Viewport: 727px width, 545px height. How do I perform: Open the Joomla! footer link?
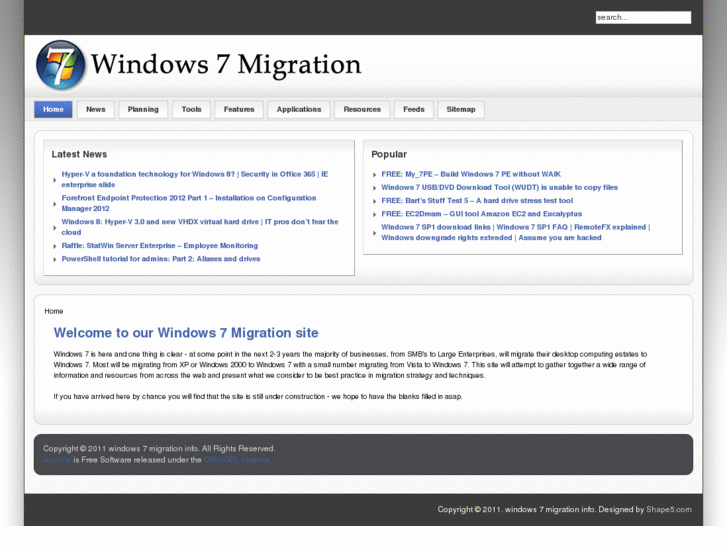coord(57,460)
